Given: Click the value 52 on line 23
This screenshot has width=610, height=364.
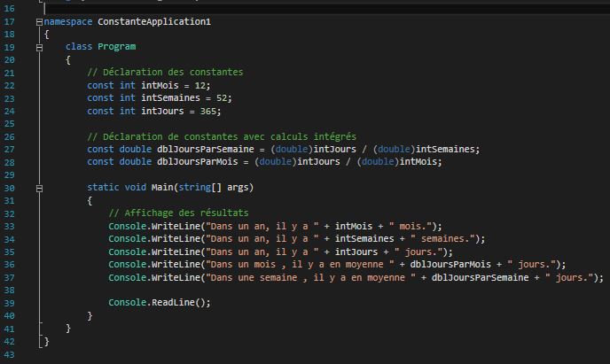Looking at the screenshot, I should pyautogui.click(x=222, y=98).
